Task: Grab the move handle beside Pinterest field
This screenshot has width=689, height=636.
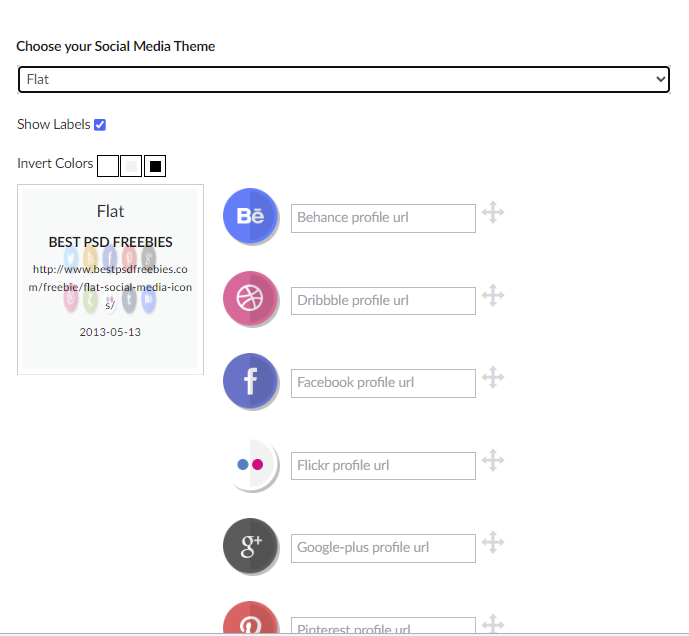Action: (493, 623)
